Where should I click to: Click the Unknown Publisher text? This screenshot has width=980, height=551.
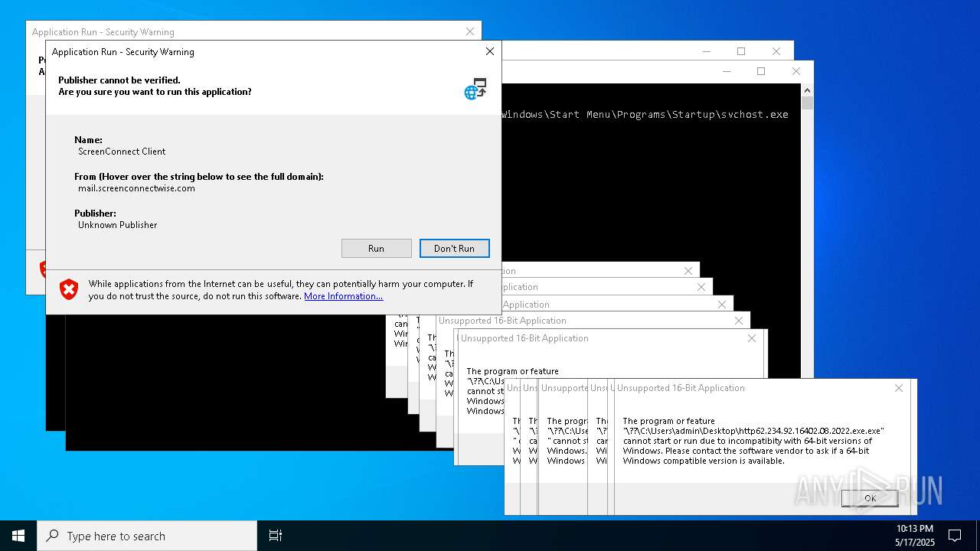(x=117, y=225)
